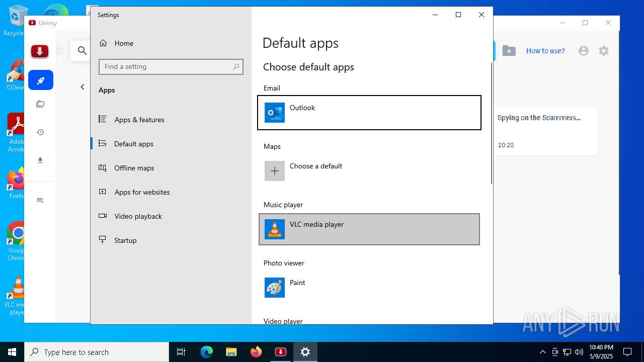Open the Outlook default email app
This screenshot has width=644, height=362.
[x=369, y=113]
